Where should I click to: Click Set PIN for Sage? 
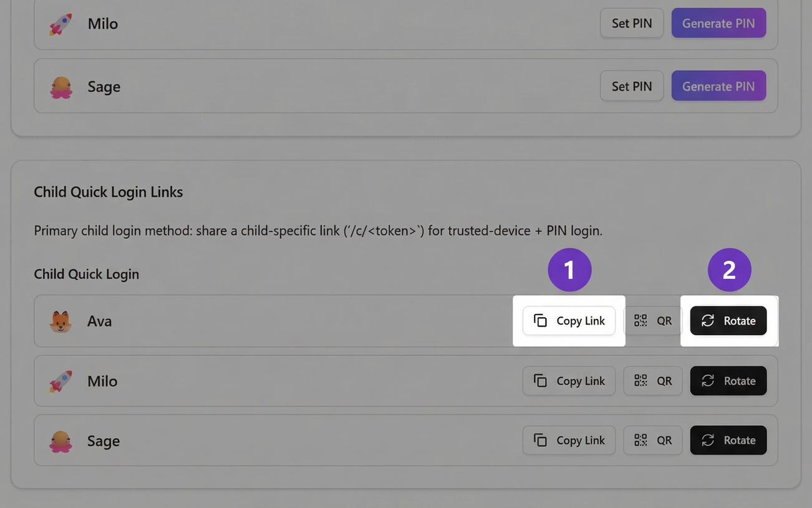tap(632, 85)
